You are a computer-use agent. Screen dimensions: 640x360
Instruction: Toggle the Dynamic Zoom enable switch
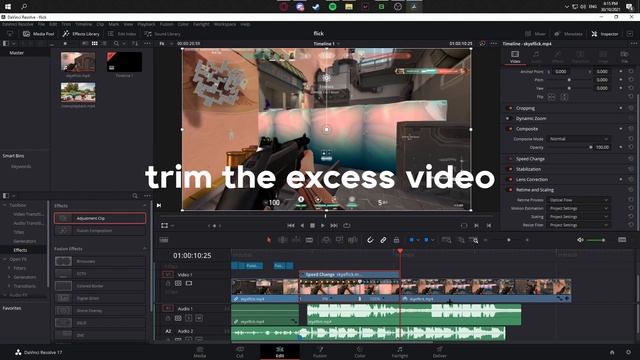[x=508, y=118]
